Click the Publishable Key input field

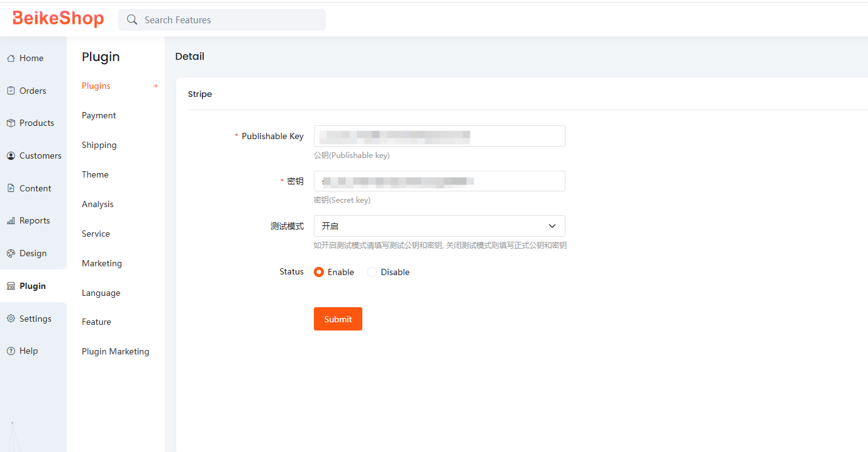(439, 136)
